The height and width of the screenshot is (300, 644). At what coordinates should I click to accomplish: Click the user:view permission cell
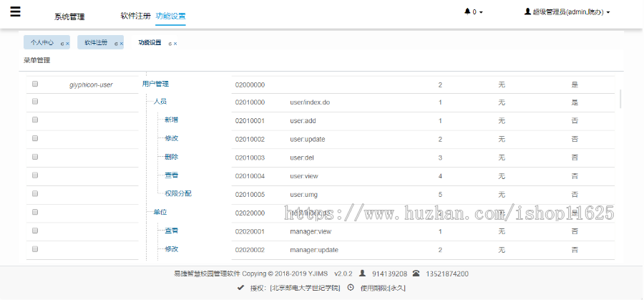point(304,176)
